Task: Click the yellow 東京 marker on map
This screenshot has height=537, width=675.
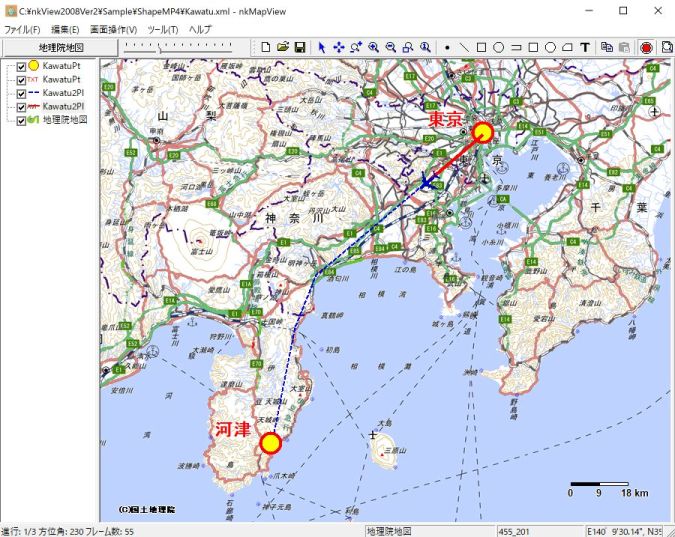Action: (484, 132)
